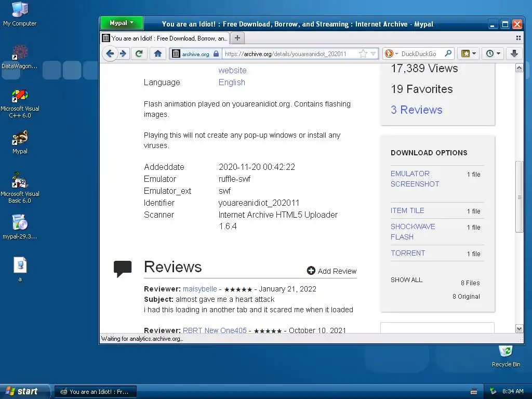Viewport: 532px width, 399px height.
Task: Click the Reviews speech bubble icon
Action: tap(123, 269)
